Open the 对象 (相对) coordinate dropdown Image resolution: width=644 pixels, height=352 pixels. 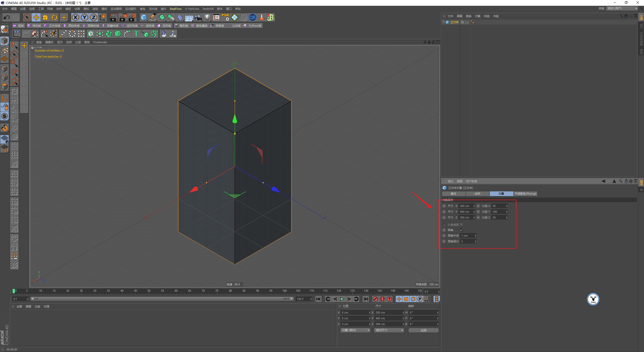355,330
